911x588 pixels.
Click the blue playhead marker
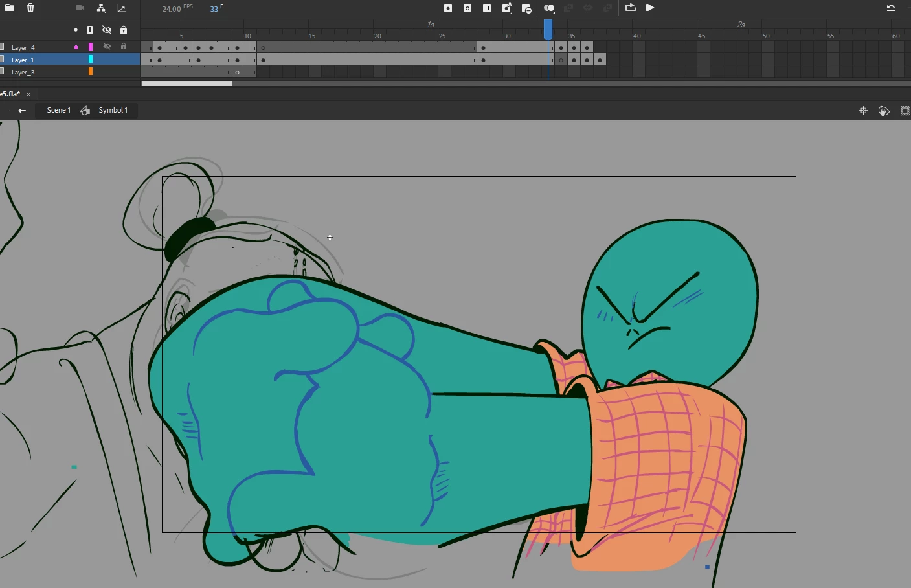(x=548, y=30)
